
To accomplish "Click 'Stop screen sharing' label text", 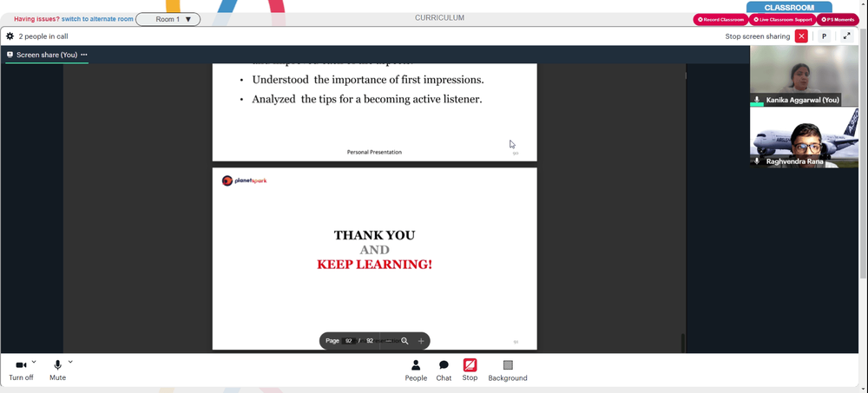I will coord(757,36).
